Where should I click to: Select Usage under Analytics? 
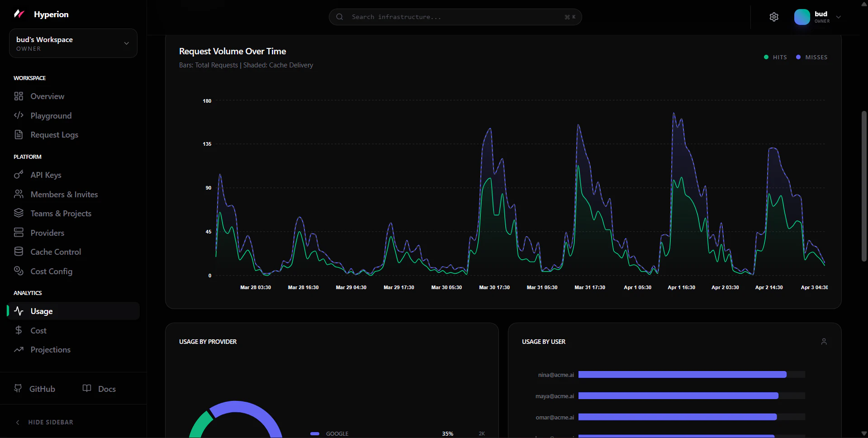(x=41, y=311)
